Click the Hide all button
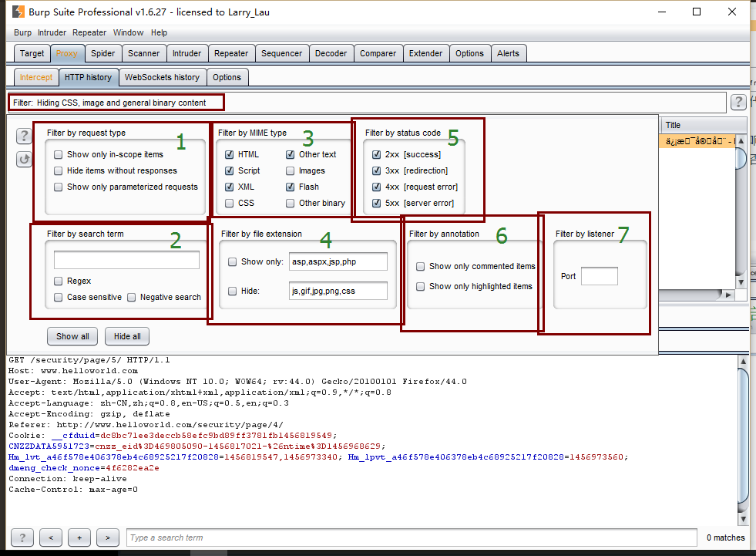This screenshot has height=556, width=756. [127, 336]
